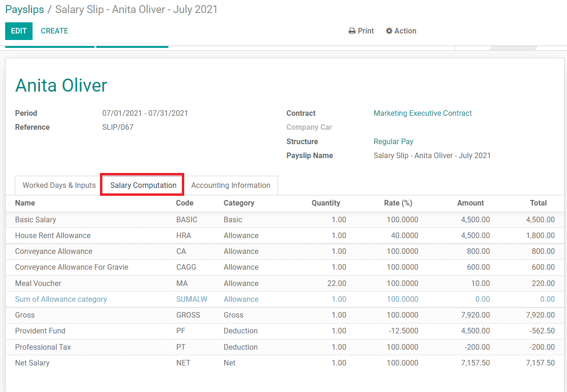
Task: Open the Regular Pay structure link
Action: (x=393, y=141)
